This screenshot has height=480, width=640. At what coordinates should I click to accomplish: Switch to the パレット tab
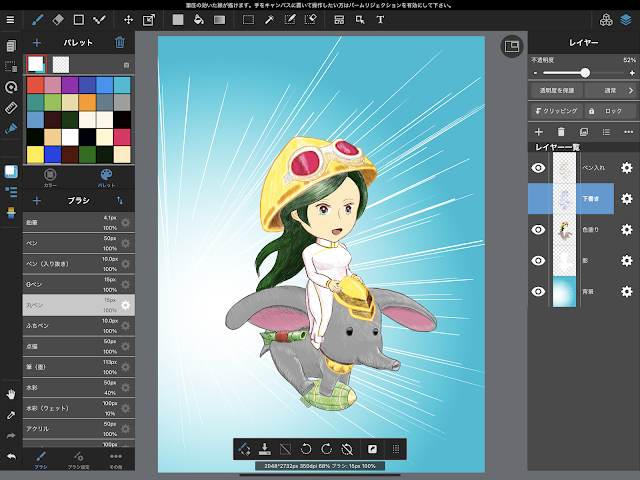coord(106,178)
